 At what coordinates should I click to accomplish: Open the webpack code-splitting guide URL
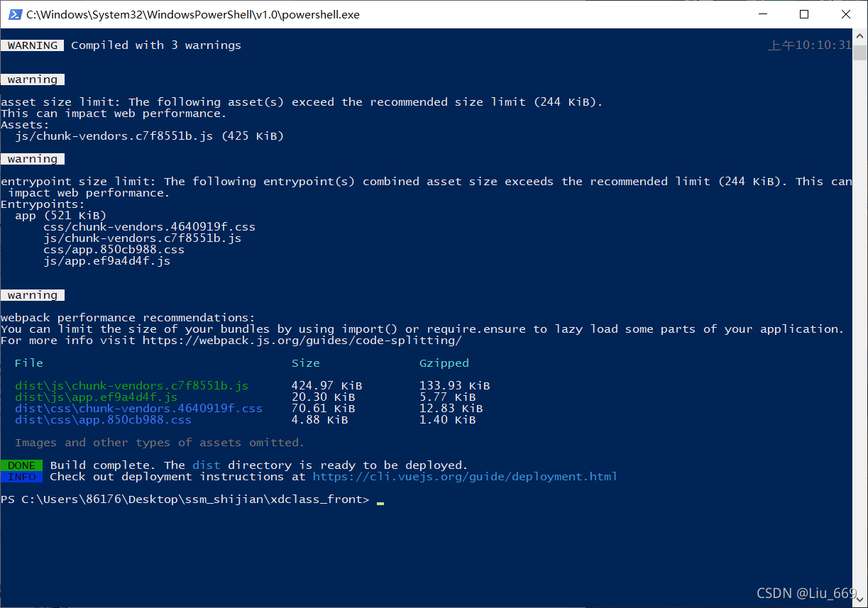point(302,341)
